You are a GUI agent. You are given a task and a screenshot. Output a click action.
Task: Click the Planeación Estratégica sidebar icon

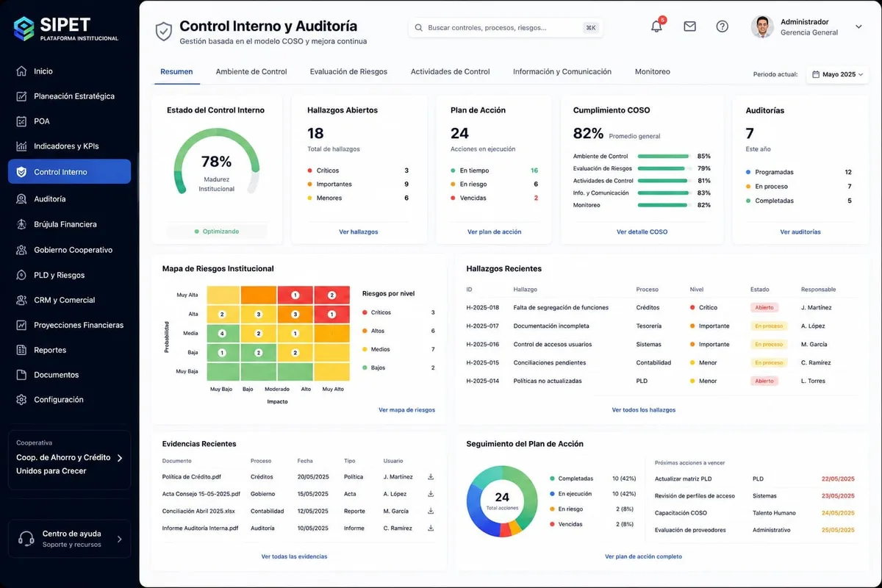21,96
